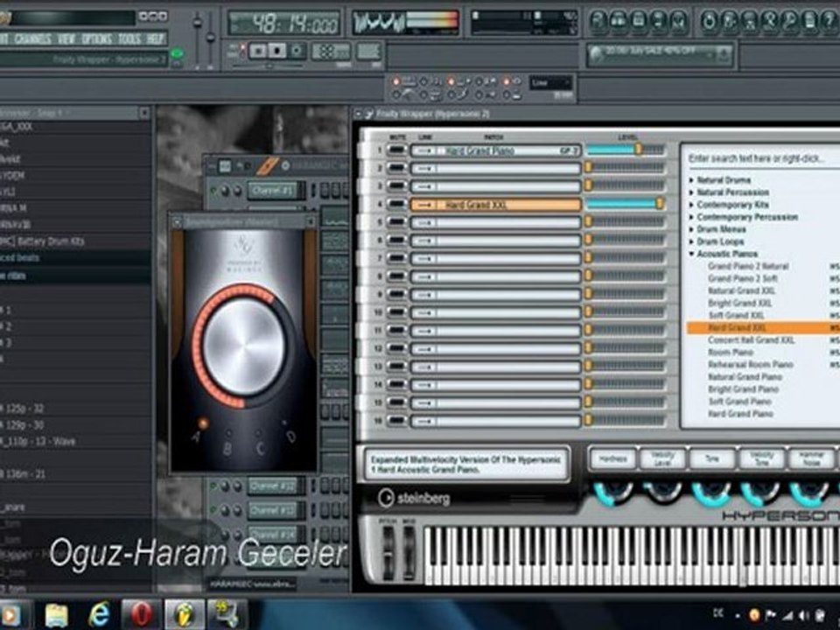Viewport: 840px width, 630px height.
Task: Expand the Contemporary Percussion category
Action: 691,217
